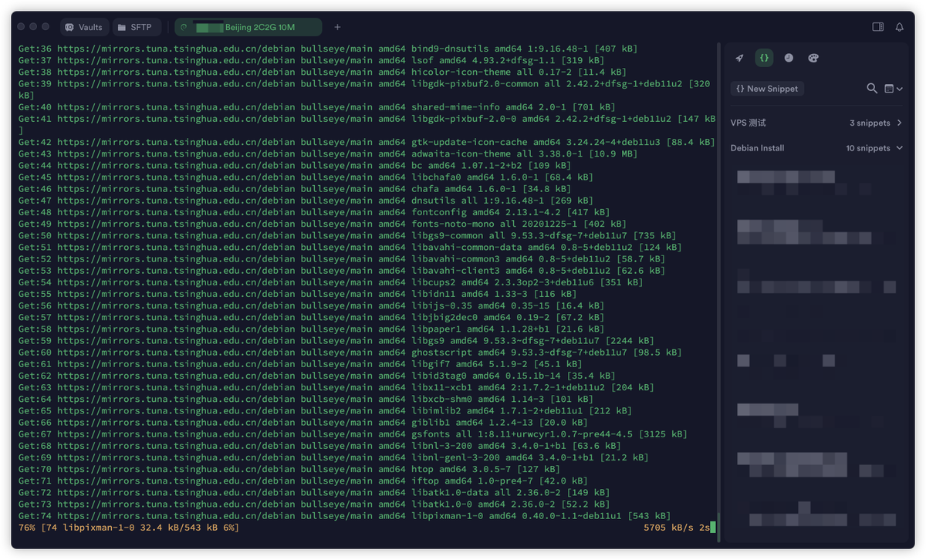Expand the VPS 测试 snippet group

tap(816, 123)
